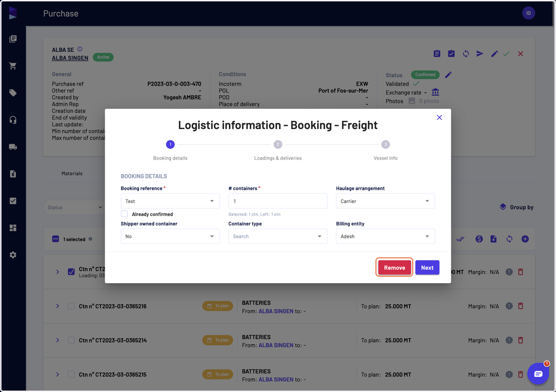Open the Status filter dropdown
This screenshot has height=392, width=556.
[74, 207]
